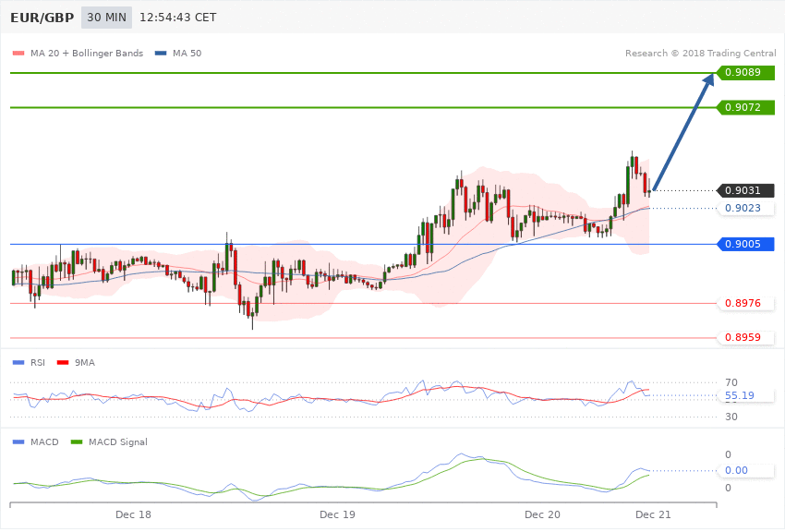
Task: Click the MACD Signal green legend swatch
Action: click(77, 441)
